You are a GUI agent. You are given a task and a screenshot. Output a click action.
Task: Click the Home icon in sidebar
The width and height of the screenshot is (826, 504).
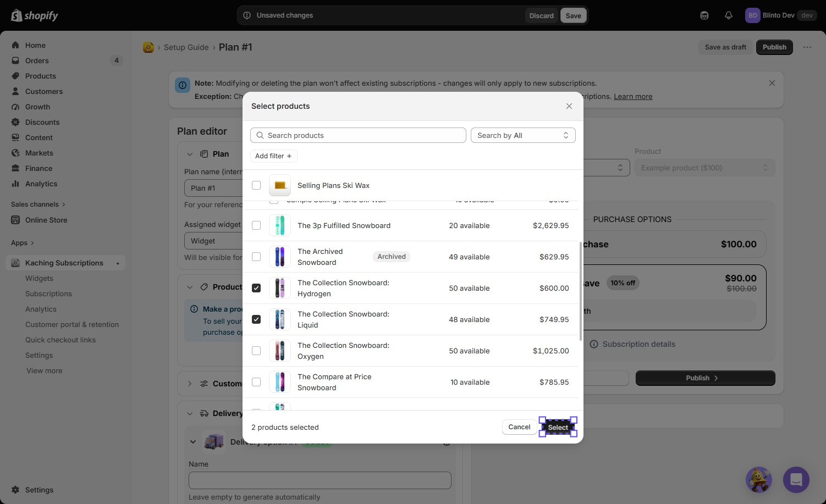pos(15,45)
